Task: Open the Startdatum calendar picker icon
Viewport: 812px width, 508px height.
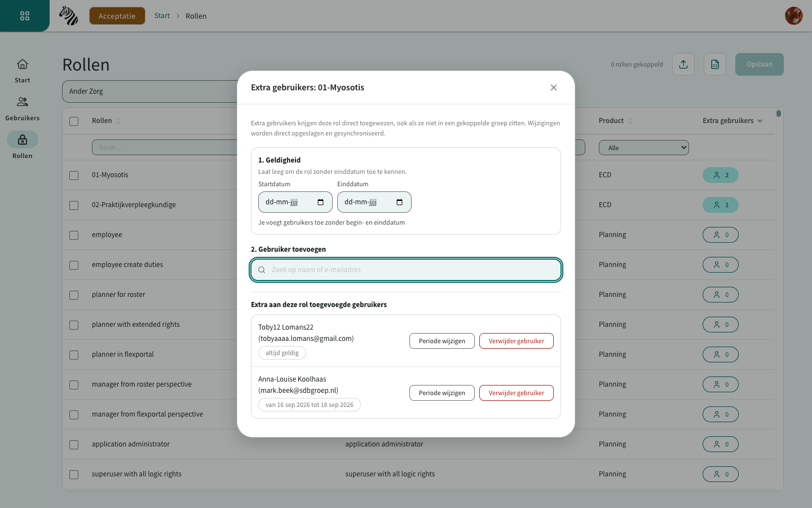Action: pos(321,202)
